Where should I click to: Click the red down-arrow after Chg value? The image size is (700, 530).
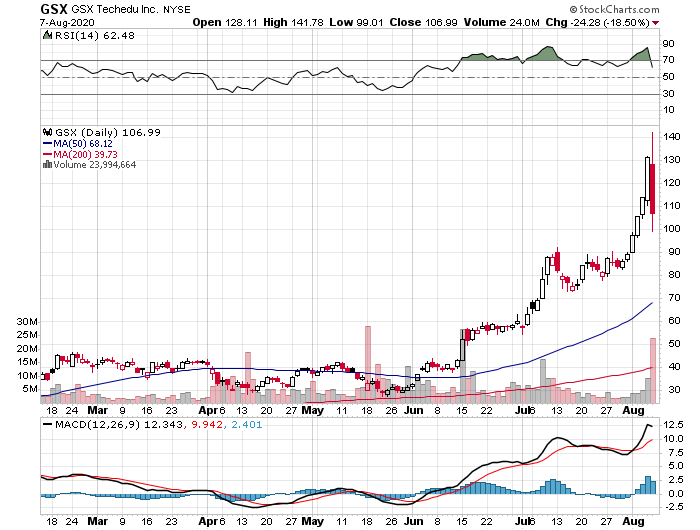(x=655, y=23)
